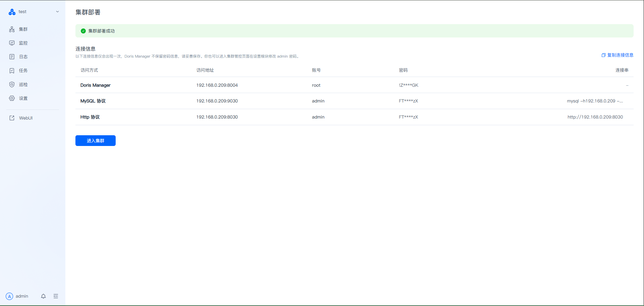Click the 任务 tasks bookmark icon
This screenshot has height=306, width=644.
click(12, 71)
